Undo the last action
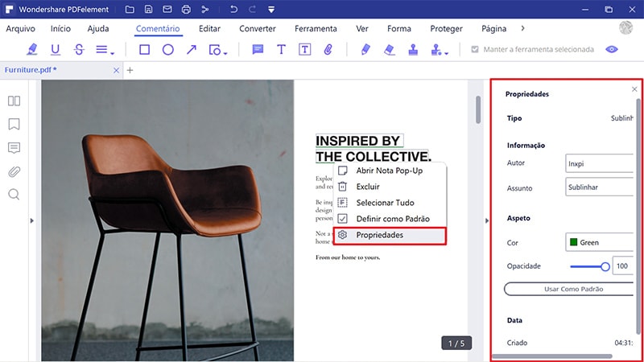 pos(233,9)
